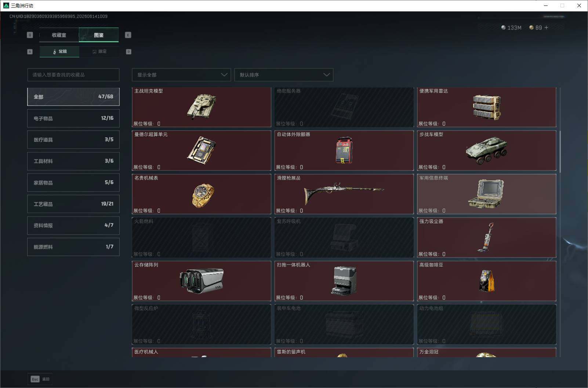This screenshot has width=588, height=388.
Task: Switch to the 收藏室 tab
Action: (x=59, y=35)
